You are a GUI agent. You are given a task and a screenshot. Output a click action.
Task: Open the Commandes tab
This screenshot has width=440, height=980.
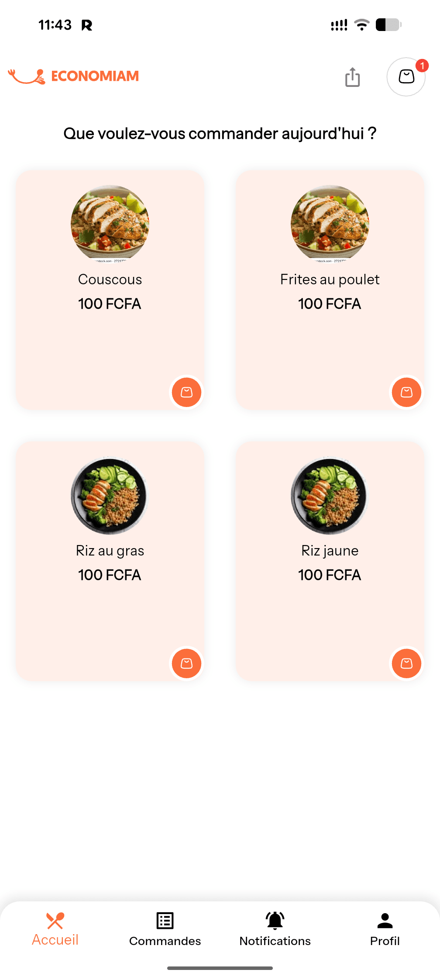[165, 929]
